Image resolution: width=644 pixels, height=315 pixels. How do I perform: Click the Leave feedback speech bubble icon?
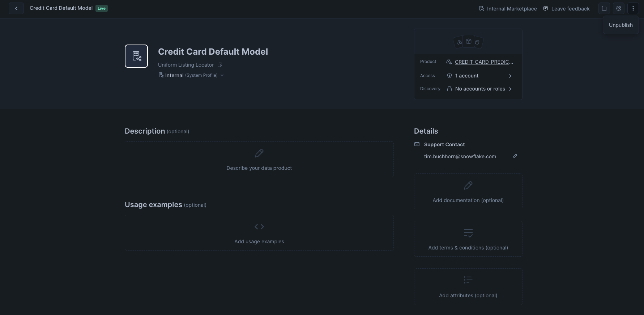(546, 9)
